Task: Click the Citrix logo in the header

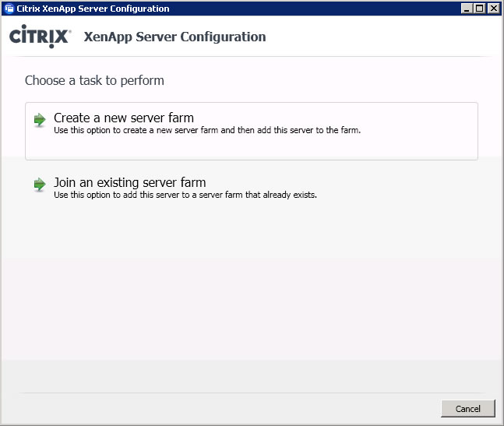Action: tap(41, 37)
